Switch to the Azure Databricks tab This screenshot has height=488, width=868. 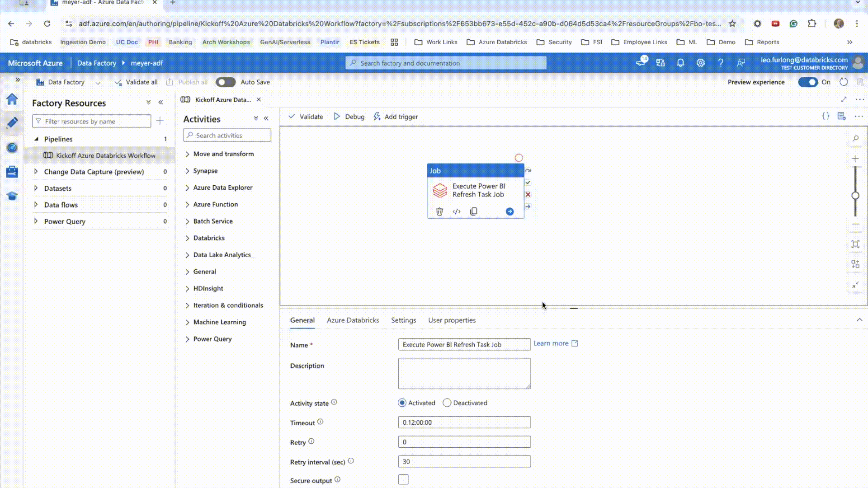[353, 320]
